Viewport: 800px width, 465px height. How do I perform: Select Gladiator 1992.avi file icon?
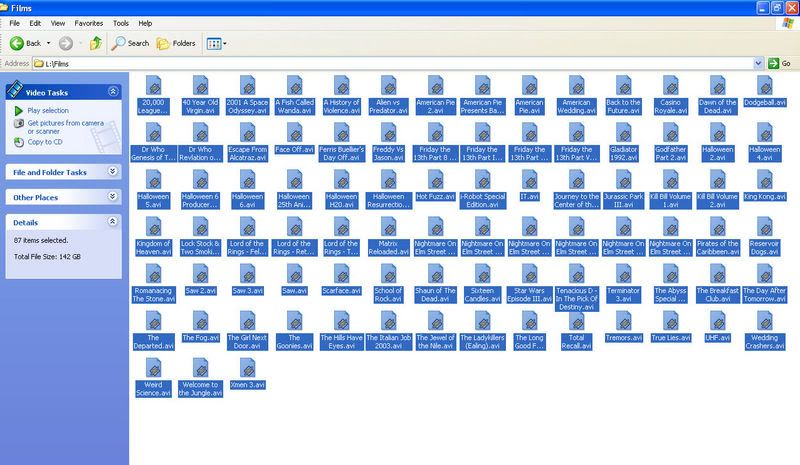623,133
